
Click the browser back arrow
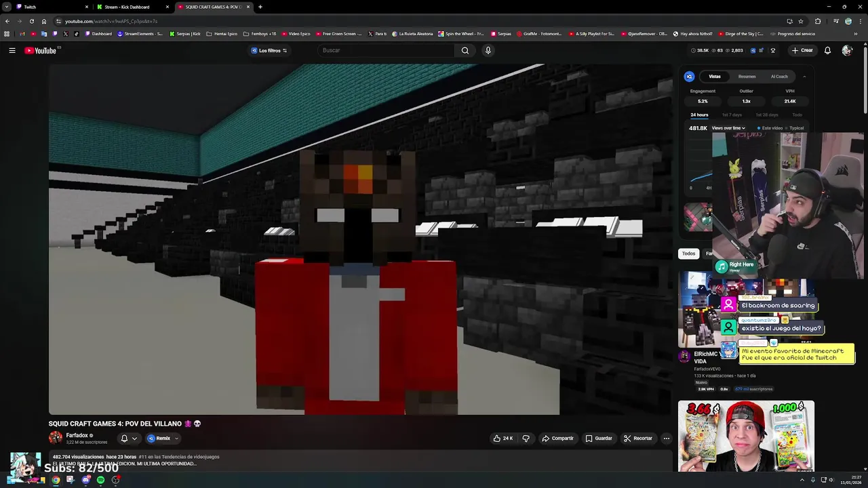coord(7,21)
